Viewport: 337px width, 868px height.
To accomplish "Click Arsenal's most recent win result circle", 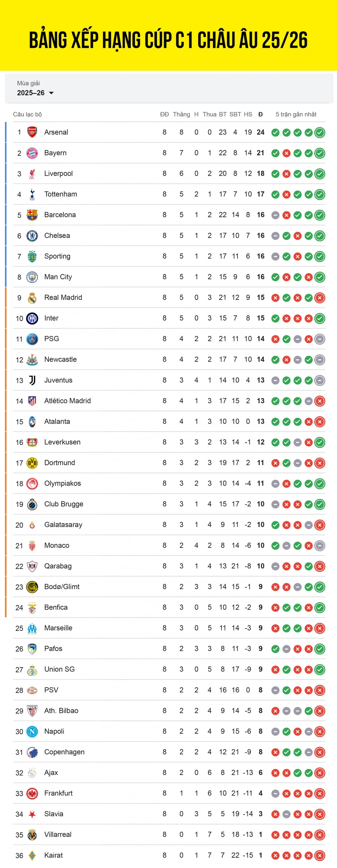I will (320, 132).
